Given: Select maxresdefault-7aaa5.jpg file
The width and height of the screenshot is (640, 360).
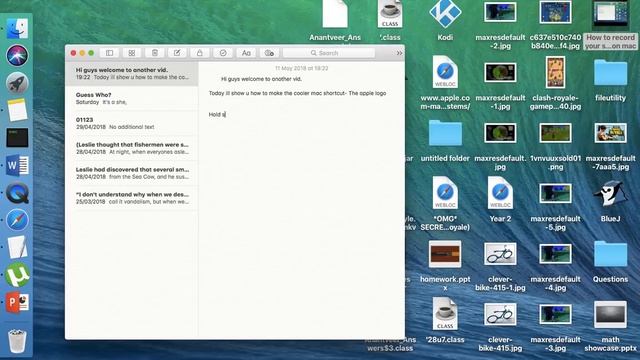Looking at the screenshot, I should [x=610, y=133].
